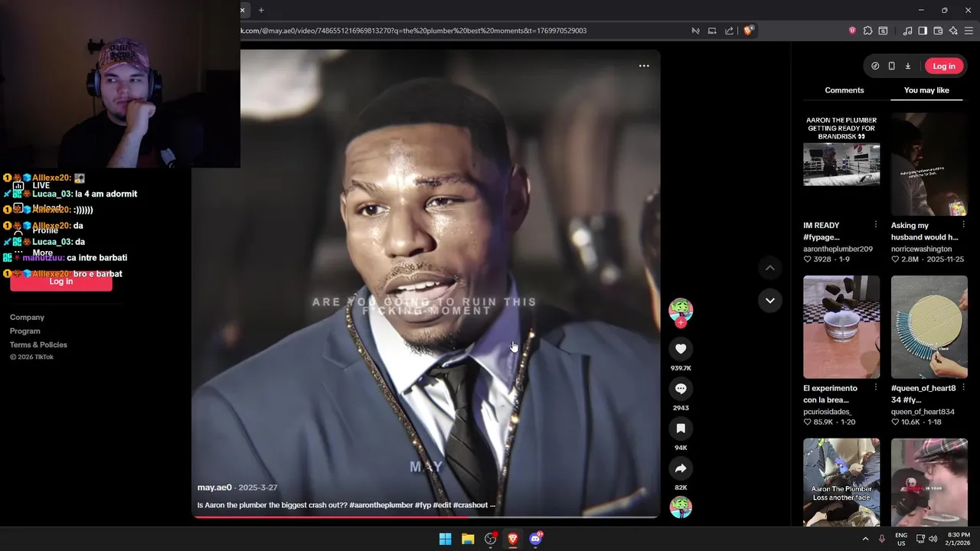Switch to the Comments tab
980x551 pixels.
tap(844, 90)
